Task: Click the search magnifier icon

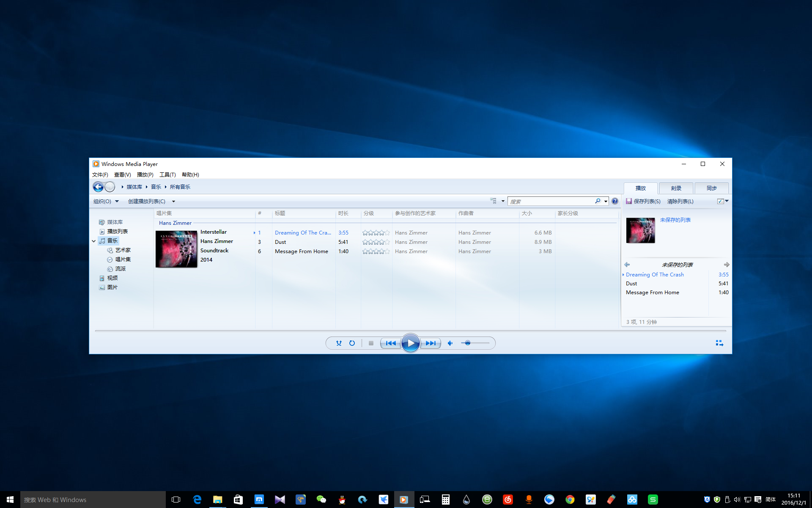Action: point(598,201)
